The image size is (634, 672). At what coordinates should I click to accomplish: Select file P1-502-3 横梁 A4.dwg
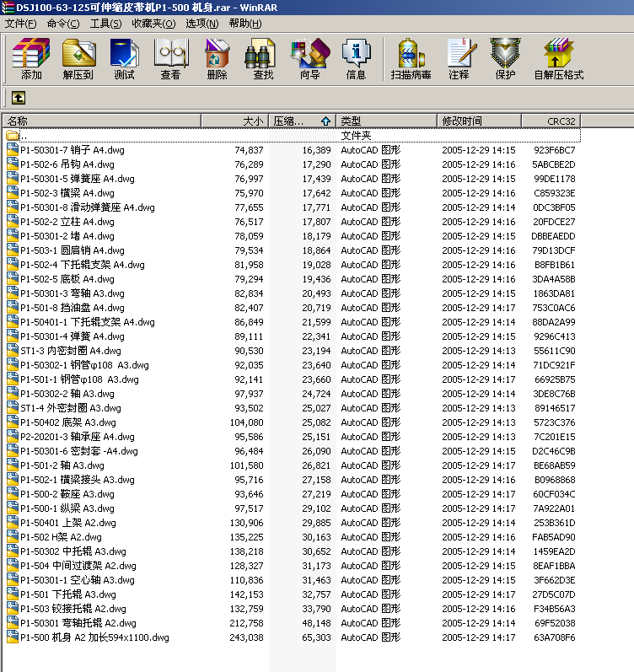point(67,193)
